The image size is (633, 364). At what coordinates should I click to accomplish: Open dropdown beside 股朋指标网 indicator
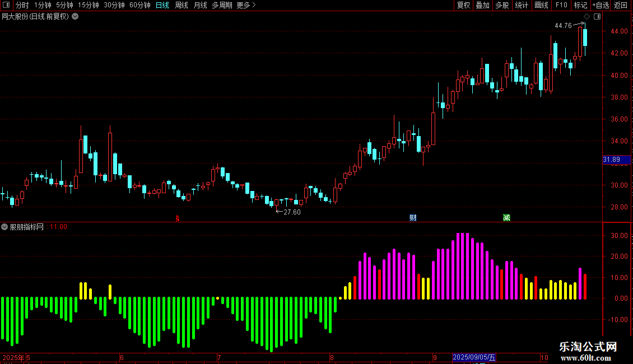click(4, 227)
